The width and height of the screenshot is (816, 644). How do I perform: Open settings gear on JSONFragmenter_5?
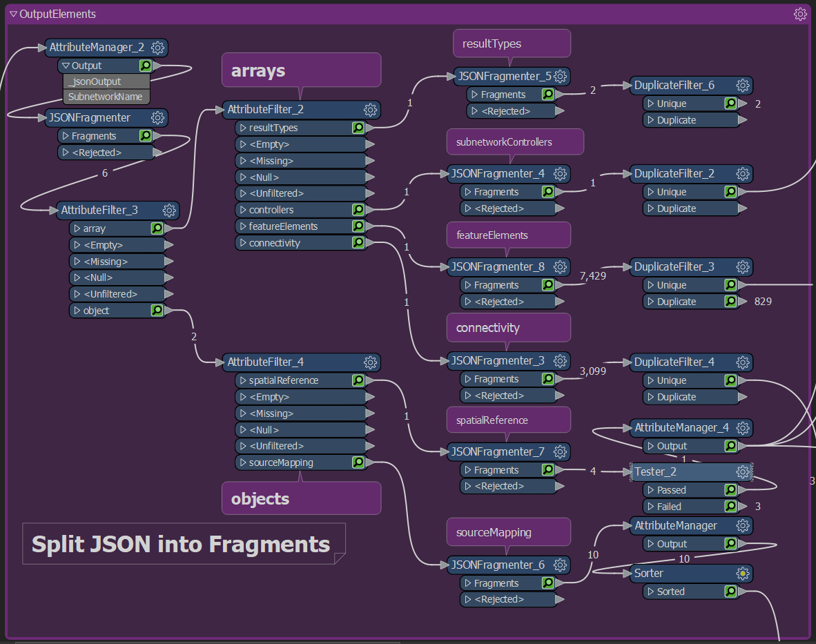click(x=561, y=76)
